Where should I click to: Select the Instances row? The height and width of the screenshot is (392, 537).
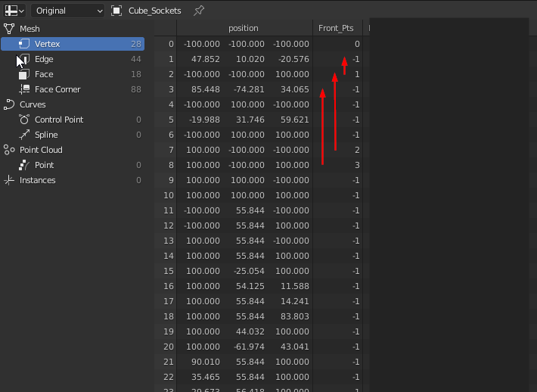point(73,180)
